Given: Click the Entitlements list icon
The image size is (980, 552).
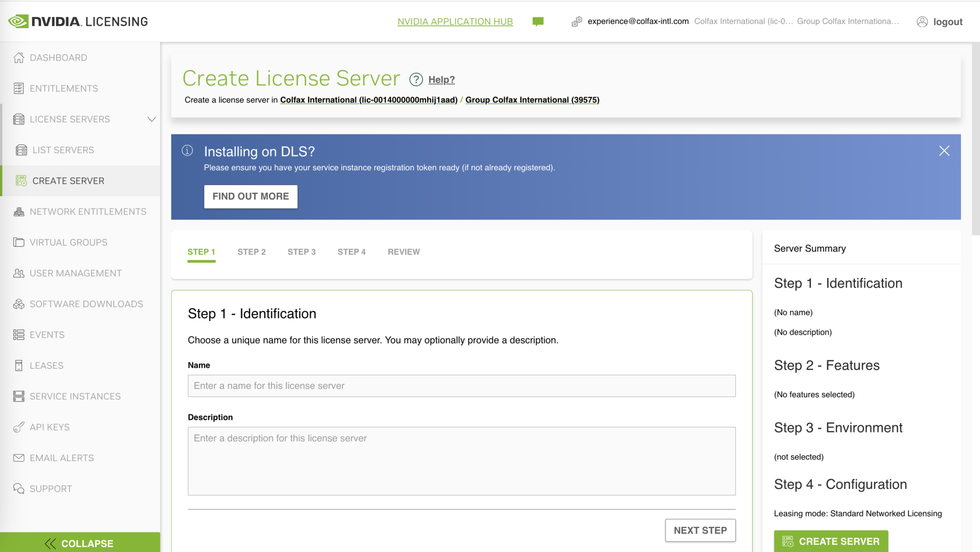Looking at the screenshot, I should pyautogui.click(x=19, y=88).
